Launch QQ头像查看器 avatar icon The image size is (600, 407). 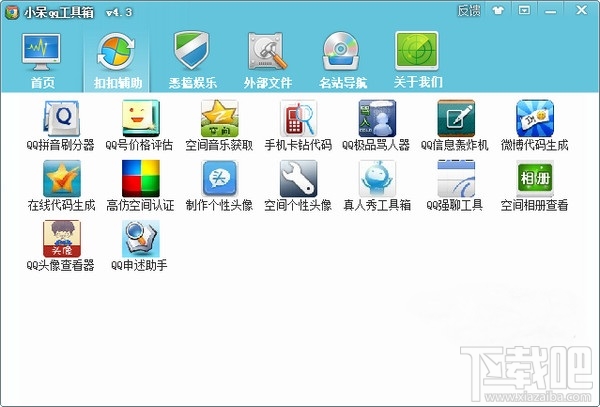(62, 238)
